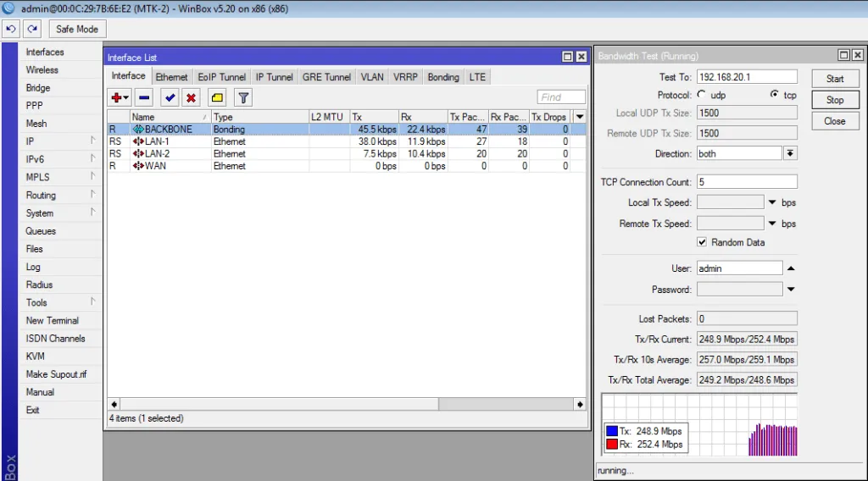The height and width of the screenshot is (481, 868).
Task: Click the Type column header
Action: (259, 117)
